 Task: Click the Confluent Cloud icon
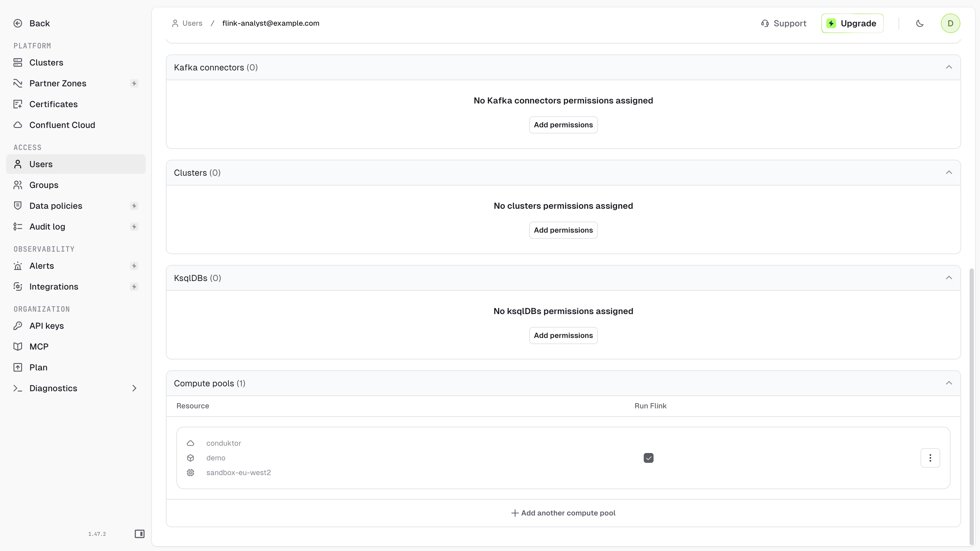point(17,125)
